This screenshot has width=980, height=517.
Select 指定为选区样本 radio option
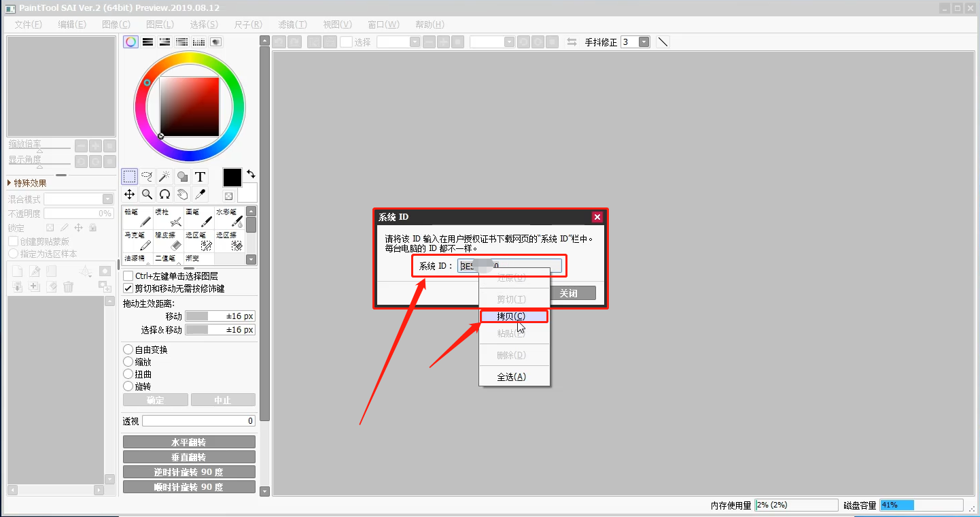(x=13, y=254)
